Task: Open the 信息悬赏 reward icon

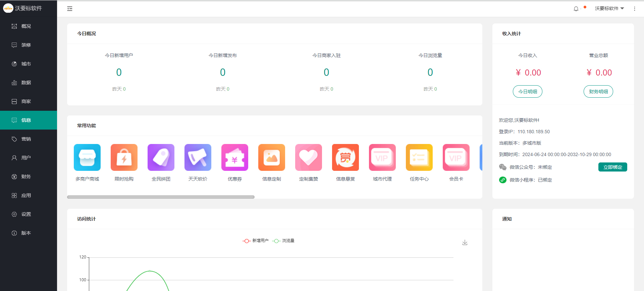Action: pyautogui.click(x=345, y=157)
